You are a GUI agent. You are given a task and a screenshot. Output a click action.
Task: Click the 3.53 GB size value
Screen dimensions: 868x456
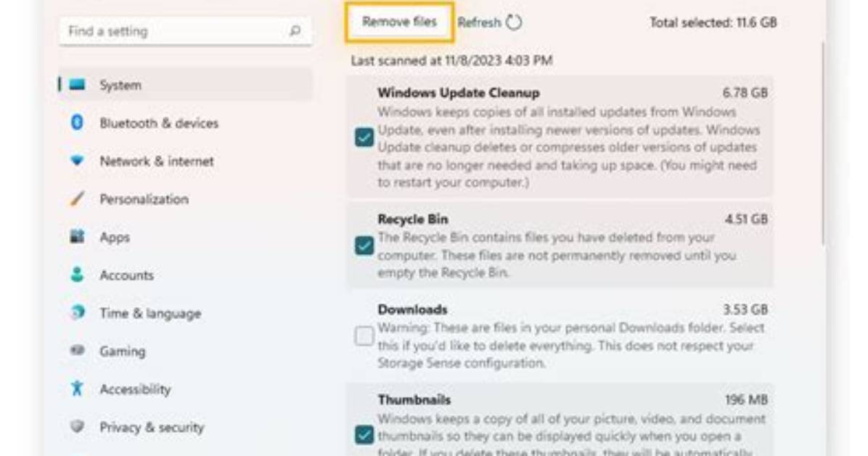pyautogui.click(x=745, y=309)
